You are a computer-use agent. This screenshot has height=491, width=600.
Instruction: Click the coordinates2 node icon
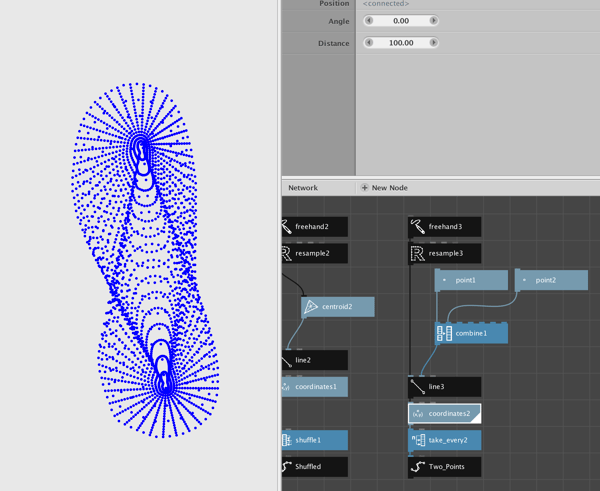(x=417, y=413)
